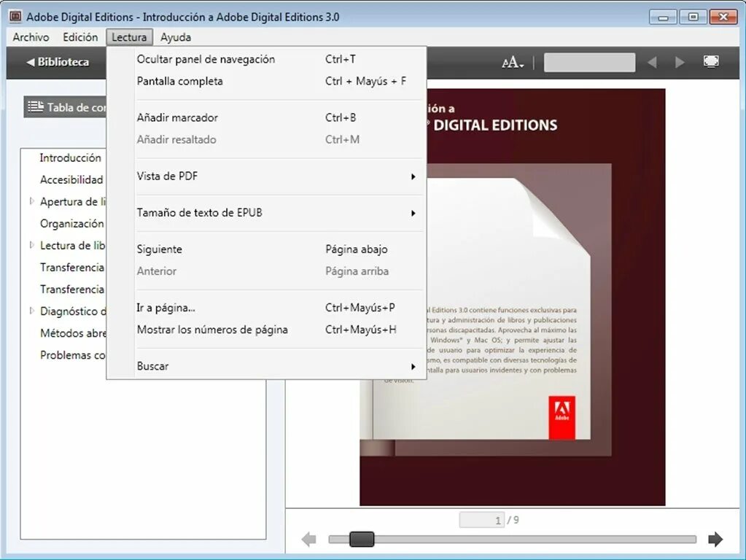Expand the Apertura de libros chapter

click(31, 201)
